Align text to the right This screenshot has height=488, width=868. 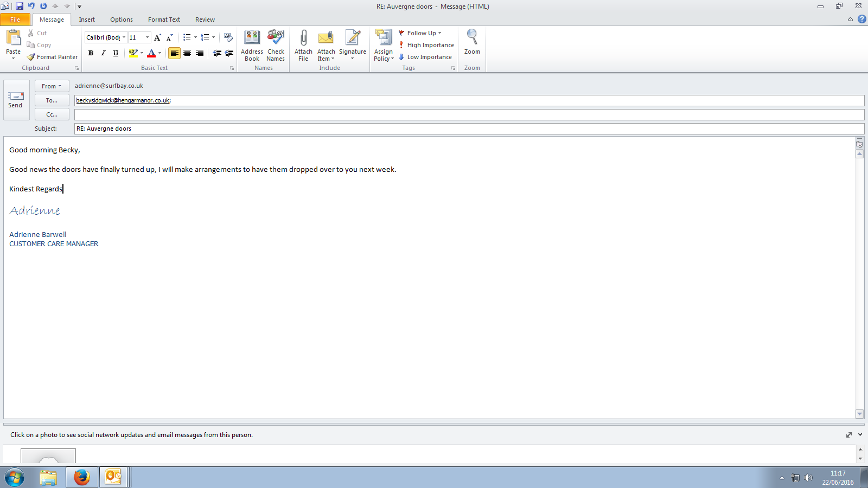pos(200,53)
